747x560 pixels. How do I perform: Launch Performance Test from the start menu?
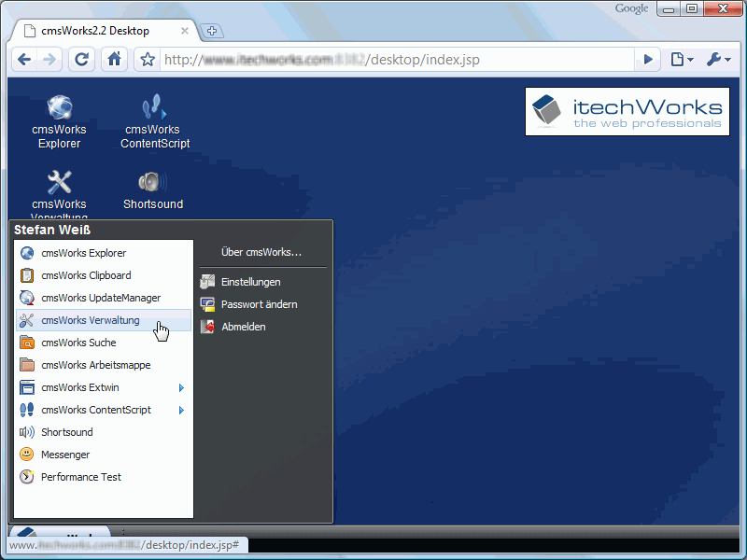(x=104, y=477)
